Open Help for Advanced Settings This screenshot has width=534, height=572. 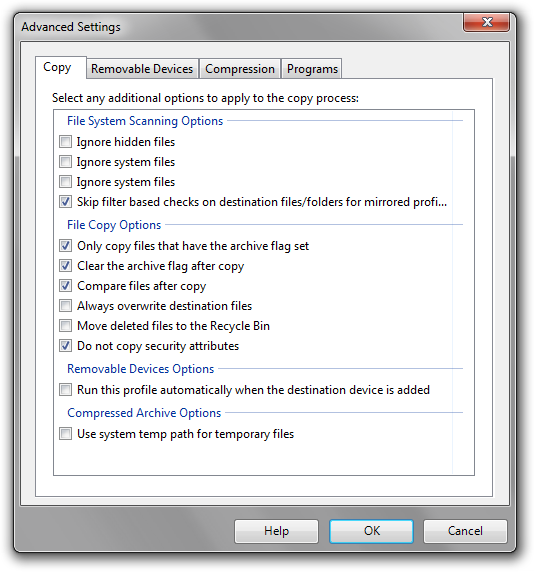276,531
